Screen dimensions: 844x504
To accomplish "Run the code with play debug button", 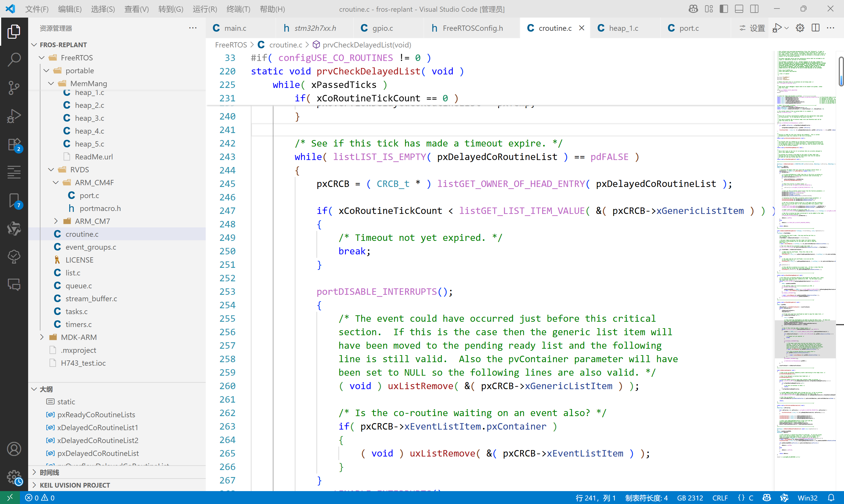I will pos(777,28).
